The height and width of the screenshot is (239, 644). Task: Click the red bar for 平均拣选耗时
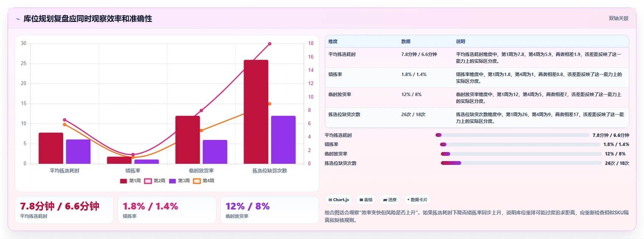[x=51, y=148]
